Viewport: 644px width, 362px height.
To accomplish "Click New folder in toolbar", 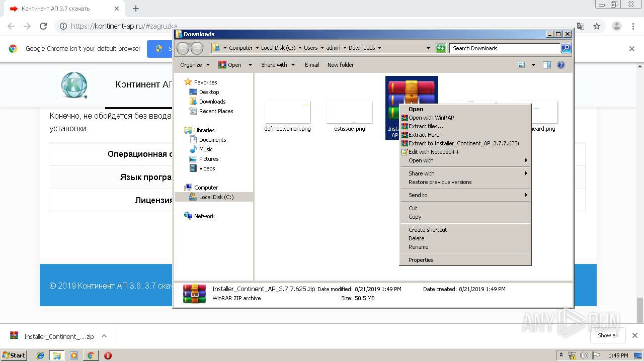I will point(341,65).
